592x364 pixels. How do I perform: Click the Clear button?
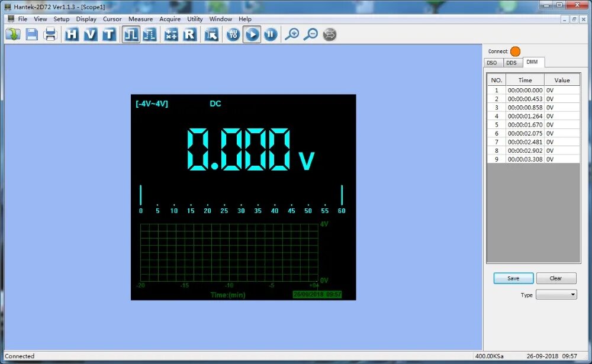point(556,278)
